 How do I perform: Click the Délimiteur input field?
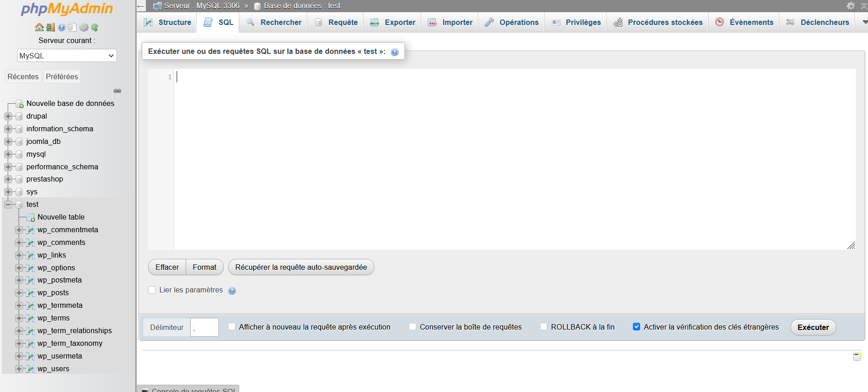204,327
